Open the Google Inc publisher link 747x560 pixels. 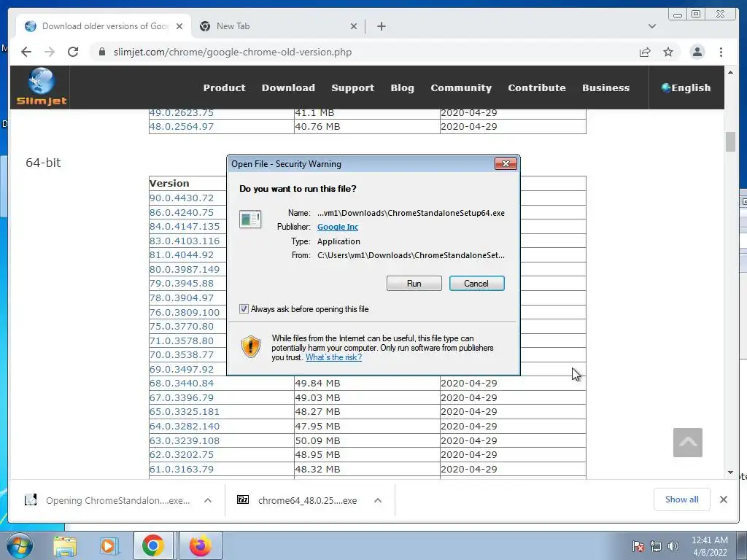click(x=338, y=227)
